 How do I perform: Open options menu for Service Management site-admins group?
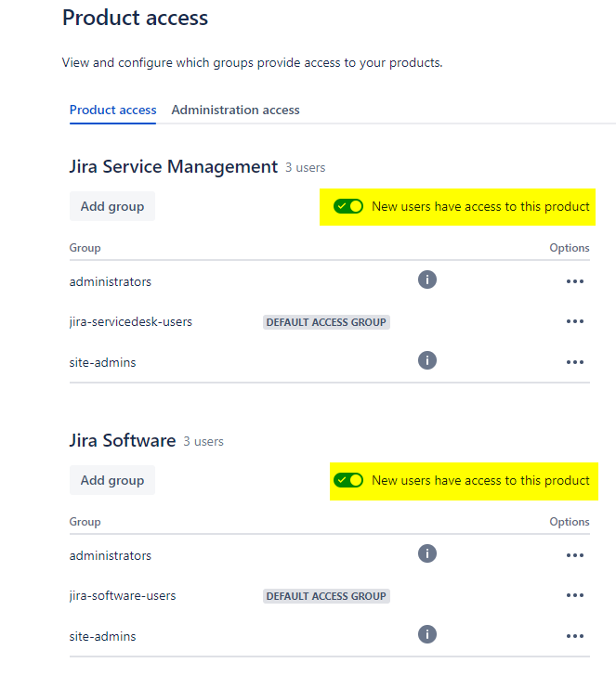575,362
